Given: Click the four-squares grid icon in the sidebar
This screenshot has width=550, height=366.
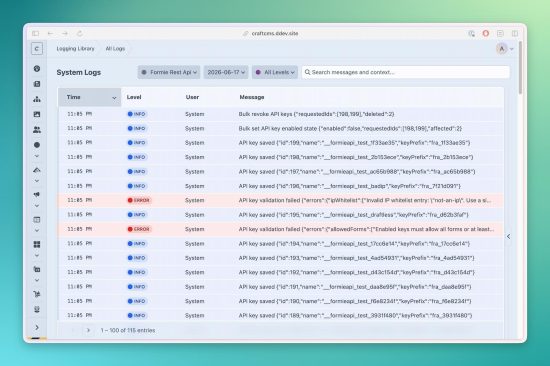Looking at the screenshot, I should 37,244.
